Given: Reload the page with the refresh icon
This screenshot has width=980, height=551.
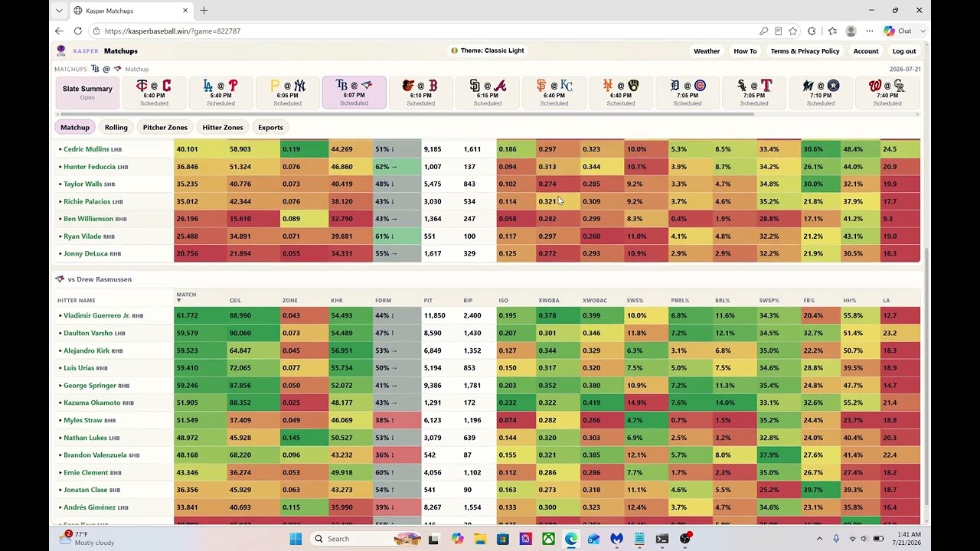Looking at the screenshot, I should (x=77, y=31).
